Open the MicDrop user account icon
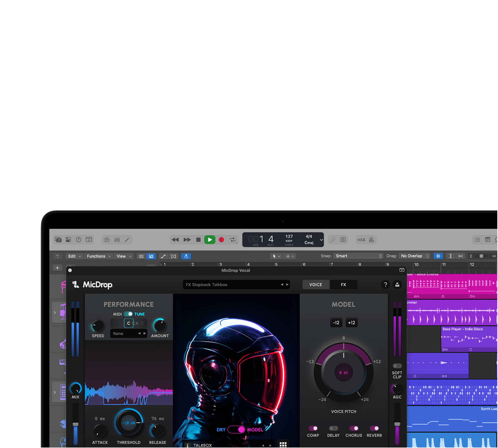Image resolution: width=498 pixels, height=448 pixels. (x=397, y=284)
